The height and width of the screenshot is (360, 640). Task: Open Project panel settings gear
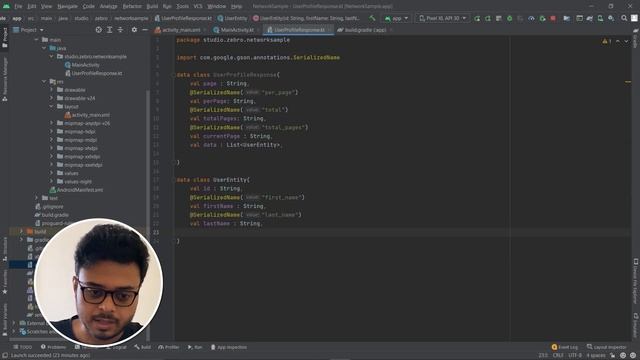pyautogui.click(x=134, y=30)
